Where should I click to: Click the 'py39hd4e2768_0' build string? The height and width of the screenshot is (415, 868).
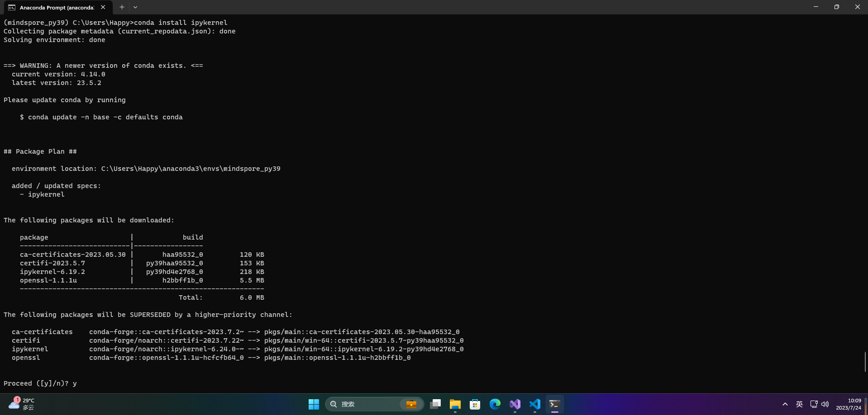pyautogui.click(x=175, y=272)
